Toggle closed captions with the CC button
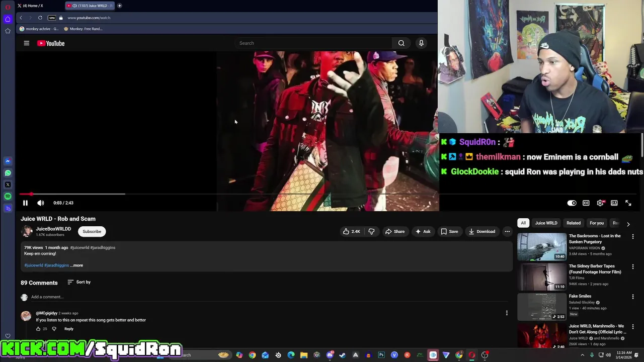Screen dimensions: 644x362 586,203
